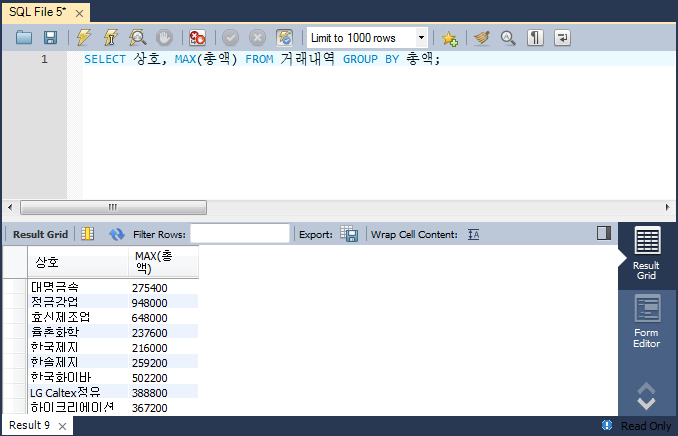Toggle wrap cell content
Viewport: 678px width, 436px height.
point(474,234)
